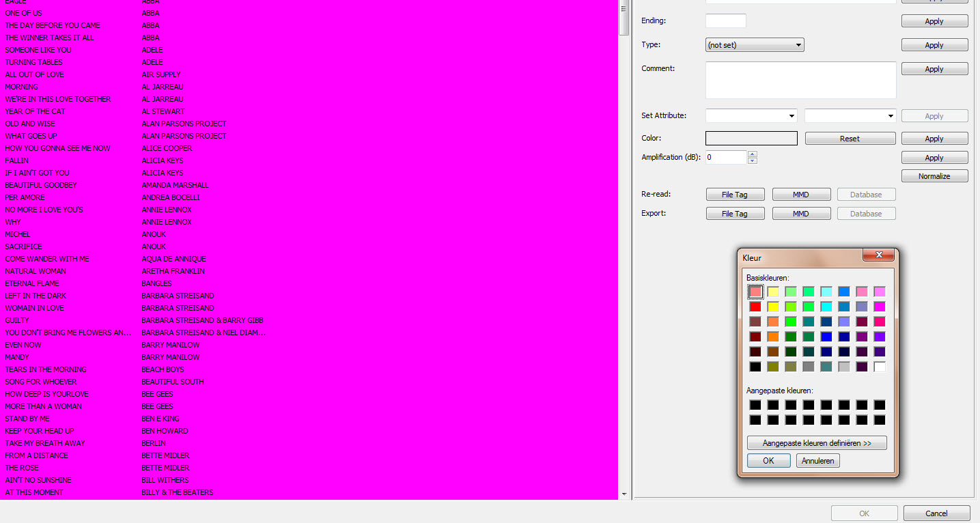Increase Amplification with the up arrow
The height and width of the screenshot is (523, 980).
[752, 154]
